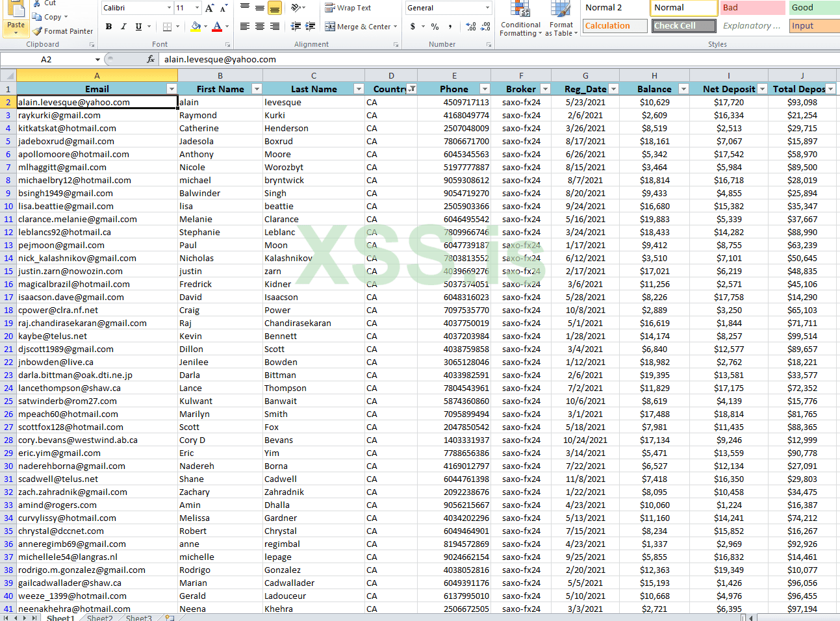Switch to the Sheet3 tab

coord(139,618)
